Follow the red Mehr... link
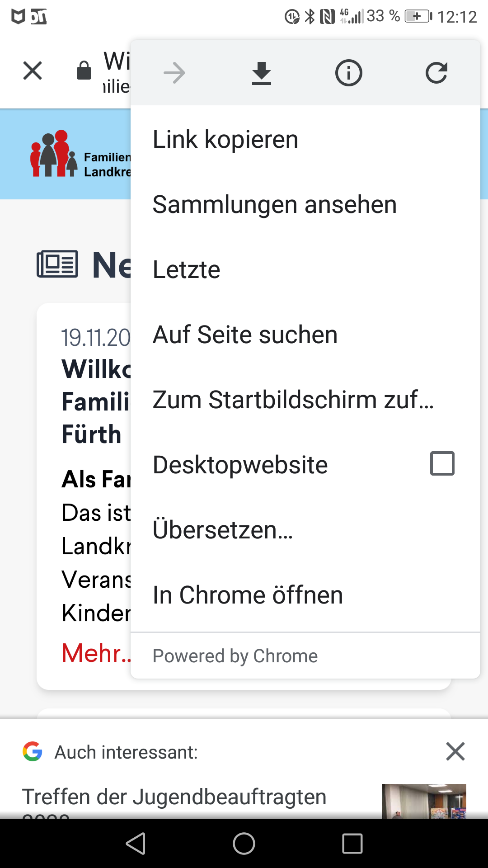 [x=96, y=653]
